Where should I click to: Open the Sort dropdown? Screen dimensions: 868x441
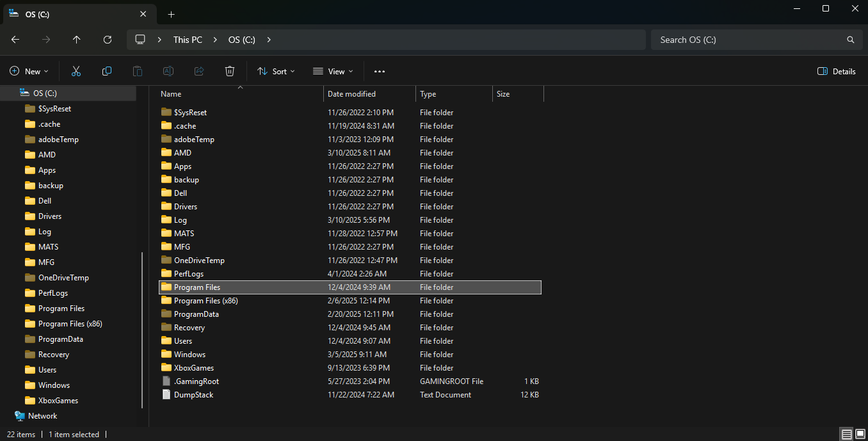(x=276, y=71)
